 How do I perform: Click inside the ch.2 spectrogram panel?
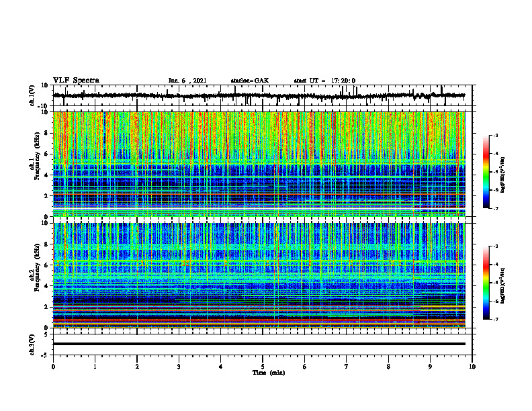[x=259, y=275]
